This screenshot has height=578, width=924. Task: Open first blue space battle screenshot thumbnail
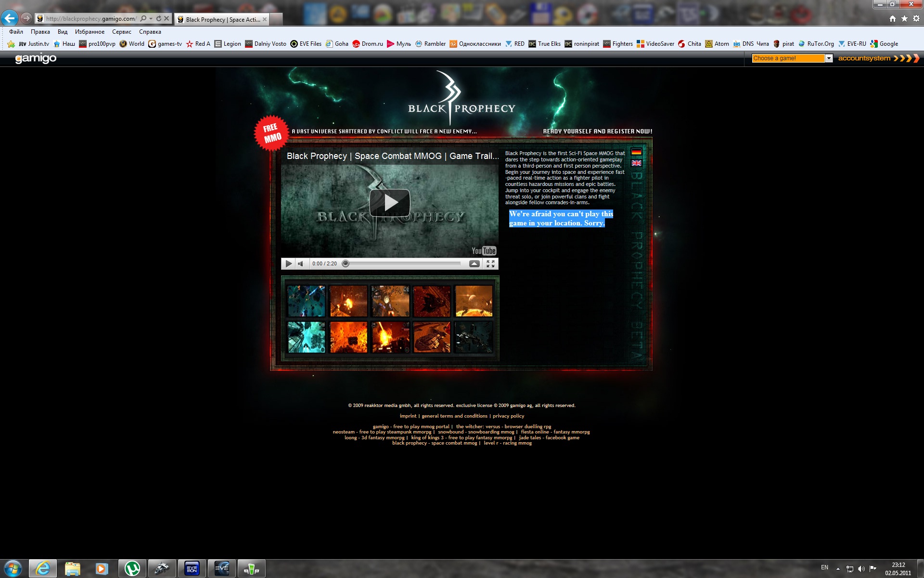coord(307,301)
